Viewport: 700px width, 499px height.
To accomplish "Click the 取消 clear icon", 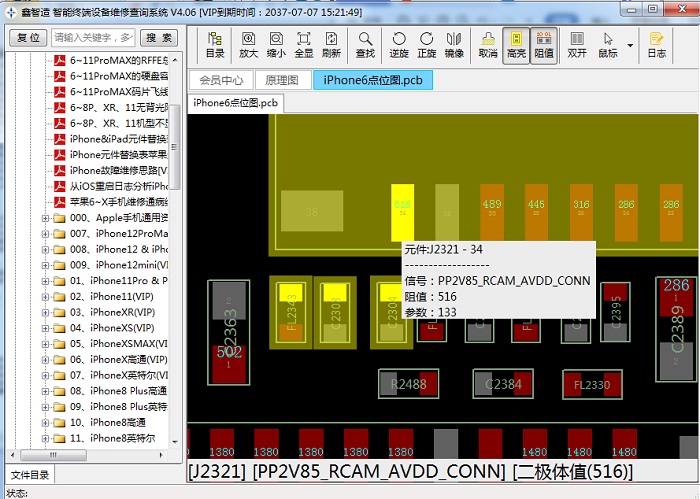I will (488, 45).
